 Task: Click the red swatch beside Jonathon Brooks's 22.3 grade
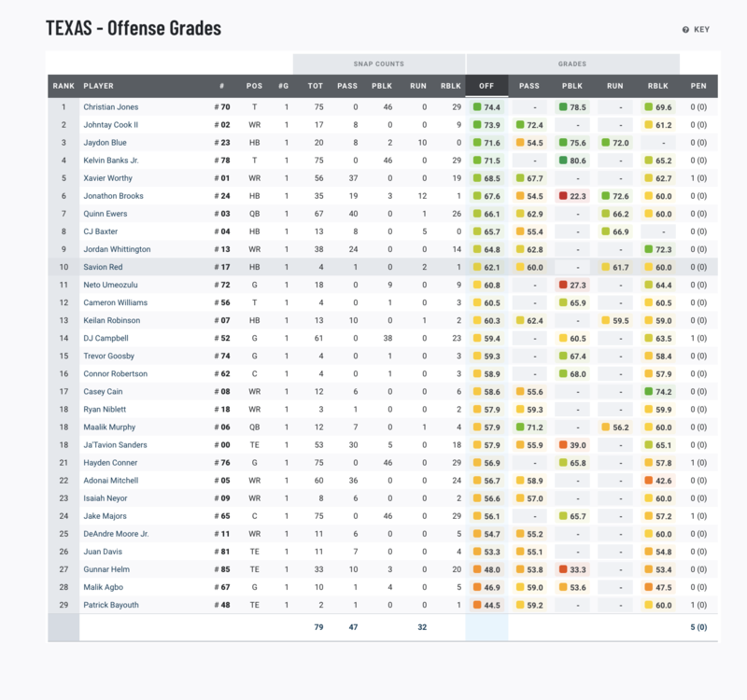[563, 196]
